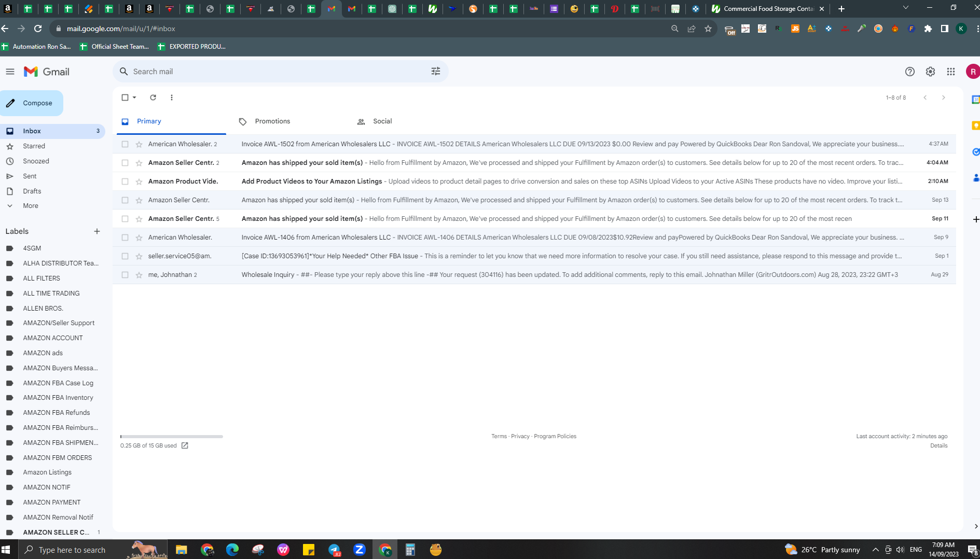Get add-ons with the plus icon
Viewport: 980px width, 559px height.
[975, 219]
